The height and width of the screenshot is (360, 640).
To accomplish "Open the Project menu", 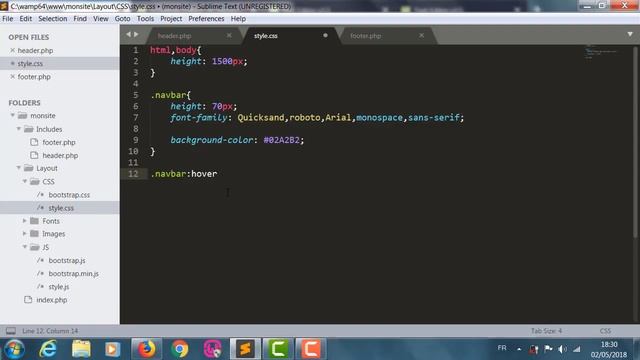I will click(171, 19).
